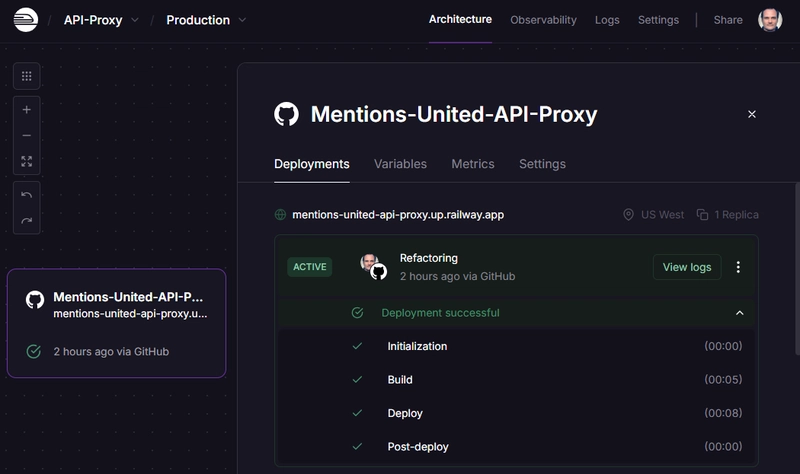Screen dimensions: 800x474
Task: Fit canvas to view with expand icon
Action: [27, 162]
